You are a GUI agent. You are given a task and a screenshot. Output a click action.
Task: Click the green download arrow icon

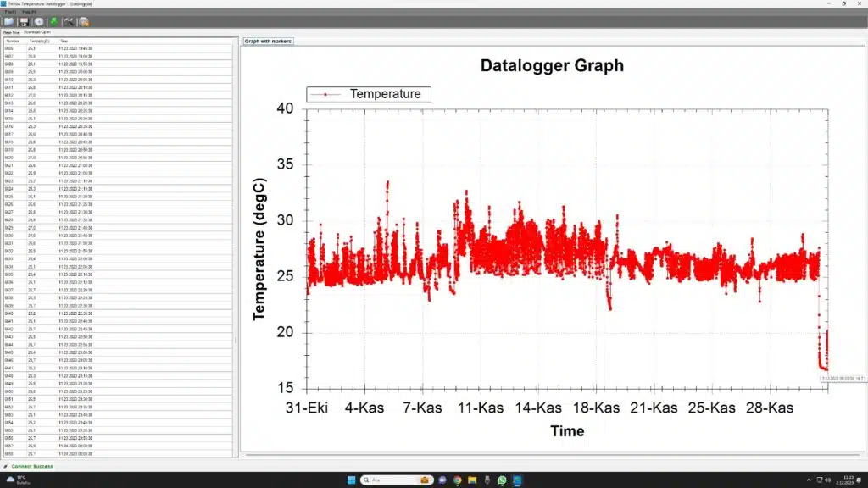(53, 22)
